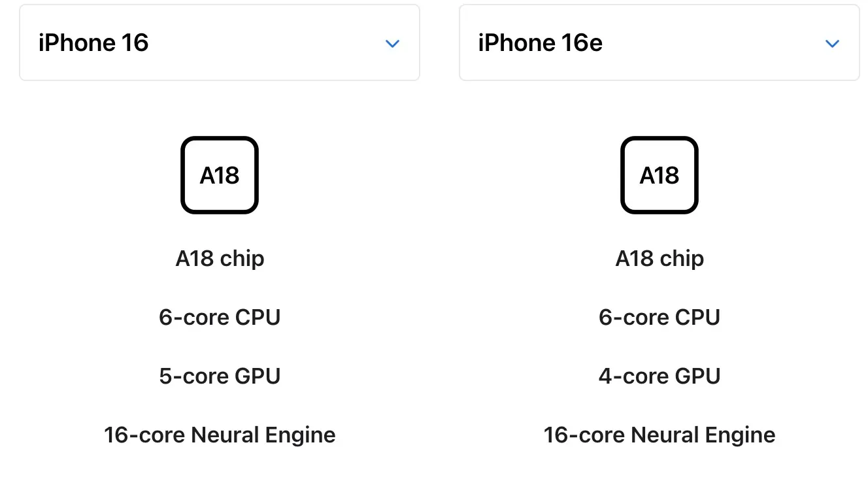Select the "iPhone 16e" title text in right selector
Screen dimensions: 868x481
[x=541, y=43]
